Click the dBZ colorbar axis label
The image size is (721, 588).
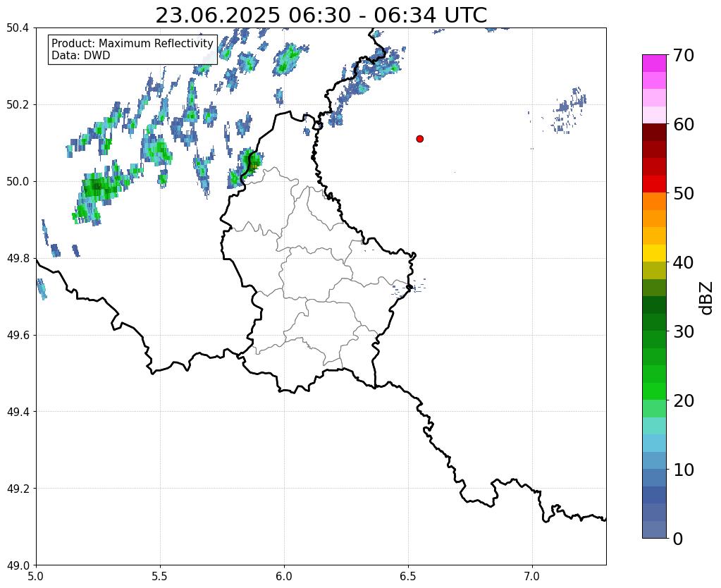[x=707, y=298]
